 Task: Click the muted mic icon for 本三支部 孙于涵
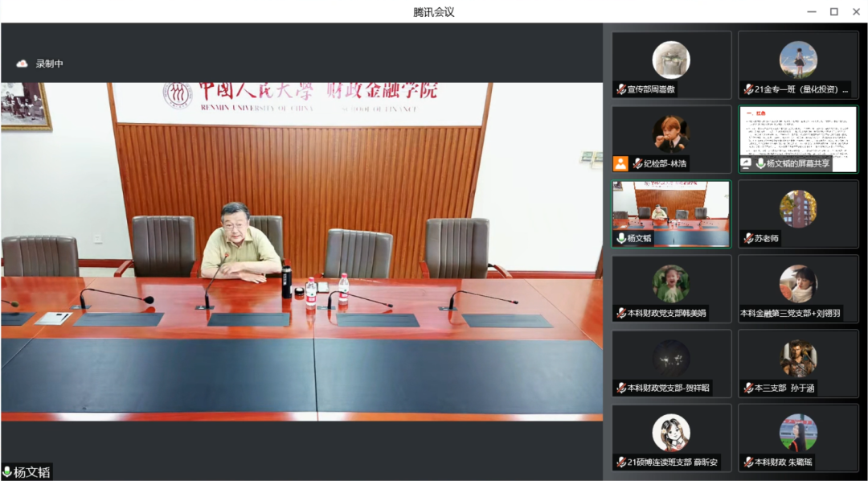point(748,388)
